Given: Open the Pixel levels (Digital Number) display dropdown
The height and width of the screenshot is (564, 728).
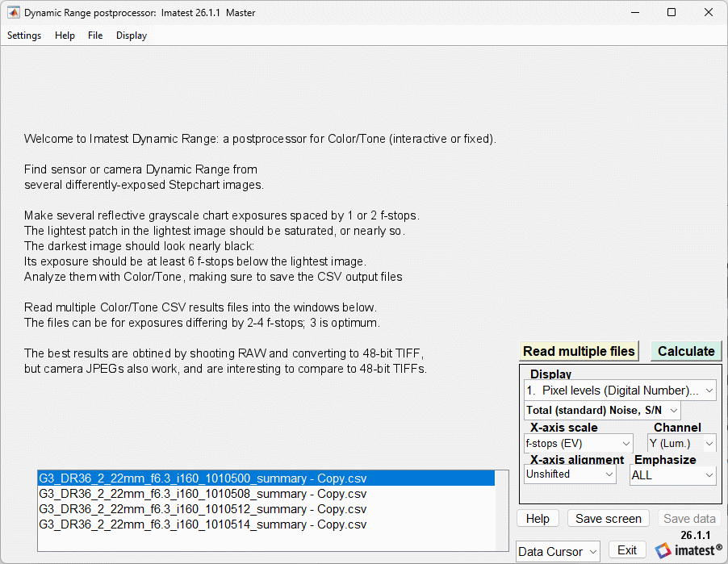Looking at the screenshot, I should [620, 391].
